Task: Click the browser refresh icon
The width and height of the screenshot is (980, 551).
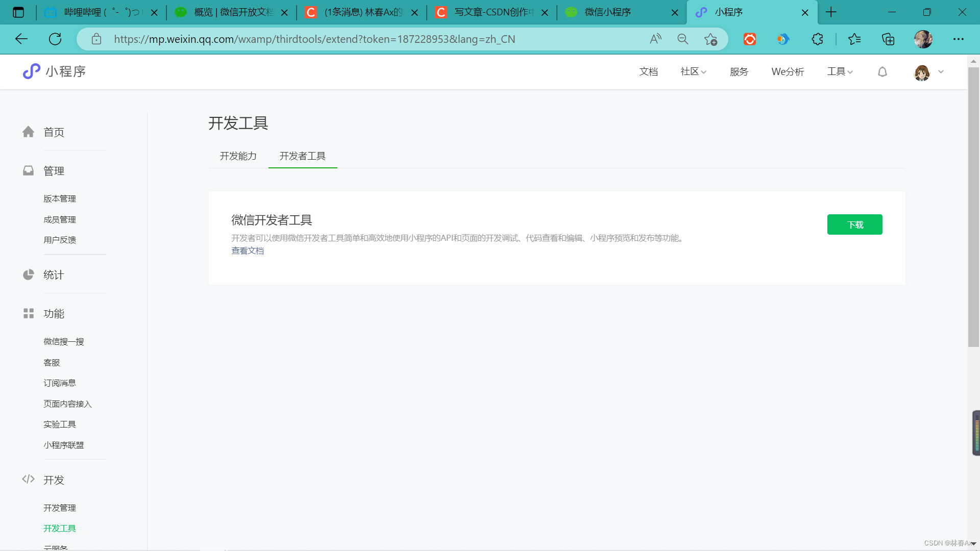Action: tap(55, 39)
